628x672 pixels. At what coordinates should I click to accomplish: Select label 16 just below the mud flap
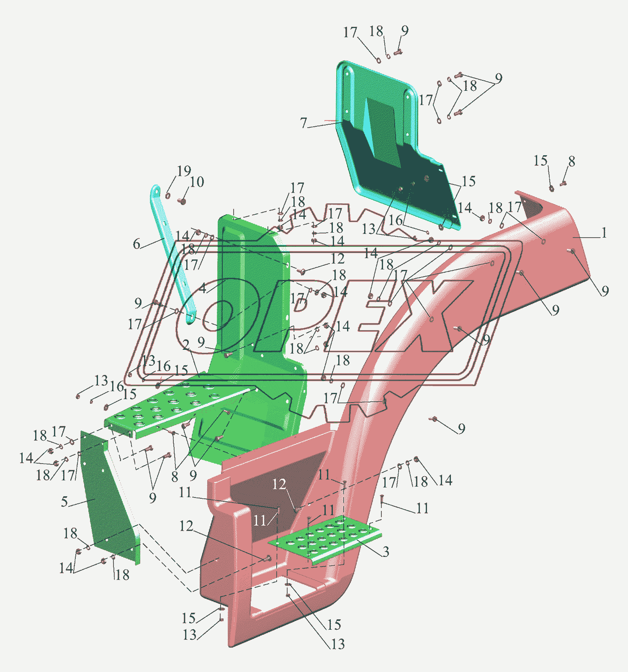click(x=396, y=220)
